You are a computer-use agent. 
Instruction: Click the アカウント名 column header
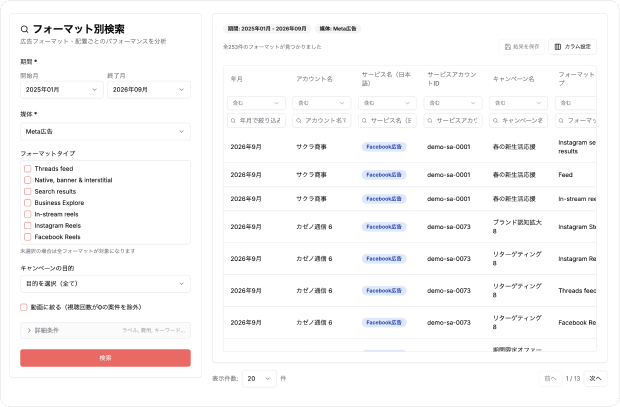pos(314,79)
